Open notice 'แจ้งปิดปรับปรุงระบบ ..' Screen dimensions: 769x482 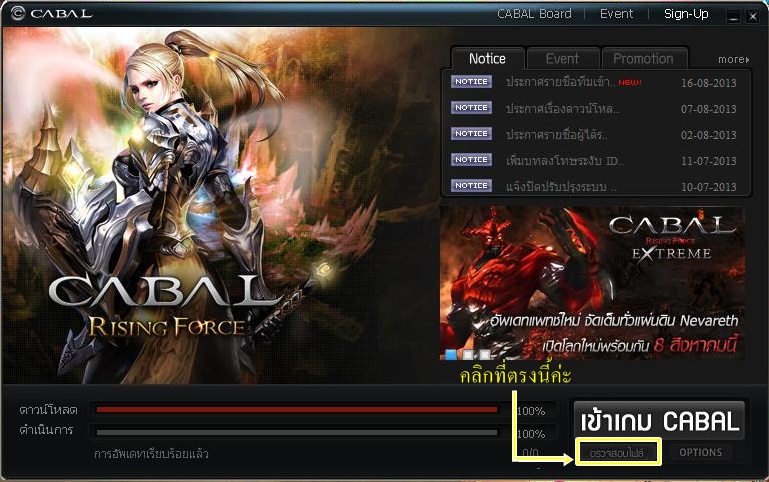562,187
